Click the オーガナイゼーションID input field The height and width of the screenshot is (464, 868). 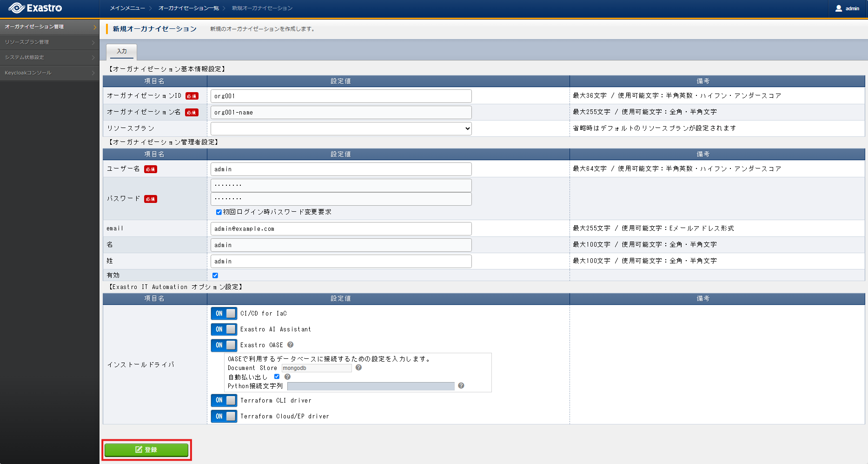click(x=341, y=96)
